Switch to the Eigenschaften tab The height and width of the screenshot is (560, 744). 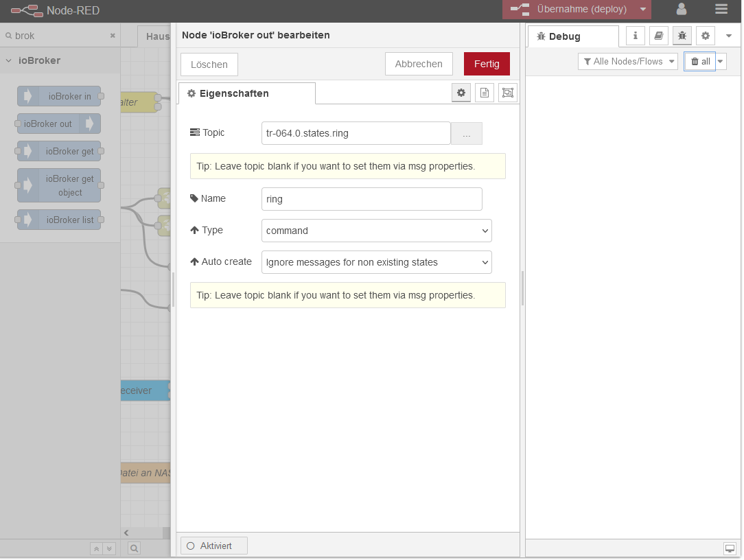[x=246, y=93]
